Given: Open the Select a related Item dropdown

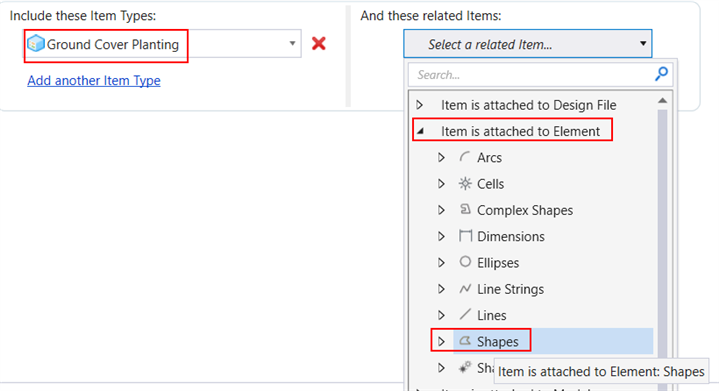Looking at the screenshot, I should [528, 44].
